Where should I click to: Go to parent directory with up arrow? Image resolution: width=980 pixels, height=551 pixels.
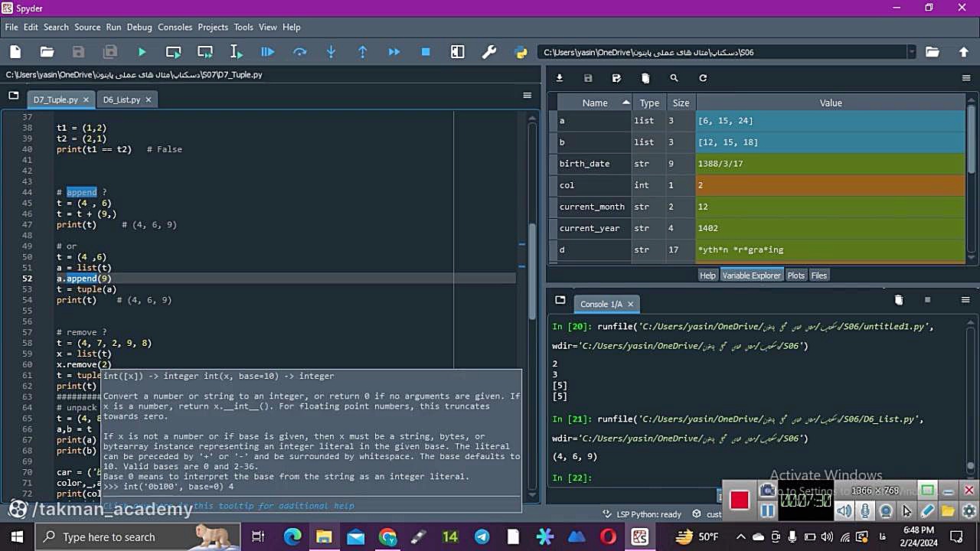(963, 52)
